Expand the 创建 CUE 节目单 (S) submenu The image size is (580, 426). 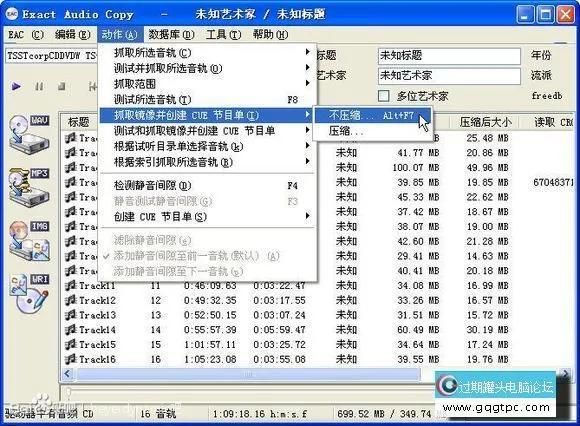tap(208, 216)
